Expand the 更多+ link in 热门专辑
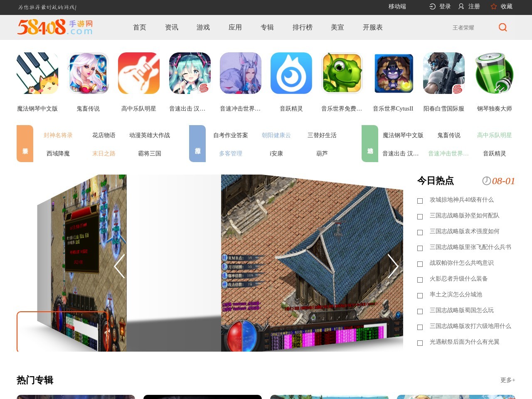The width and height of the screenshot is (532, 399). pyautogui.click(x=507, y=380)
